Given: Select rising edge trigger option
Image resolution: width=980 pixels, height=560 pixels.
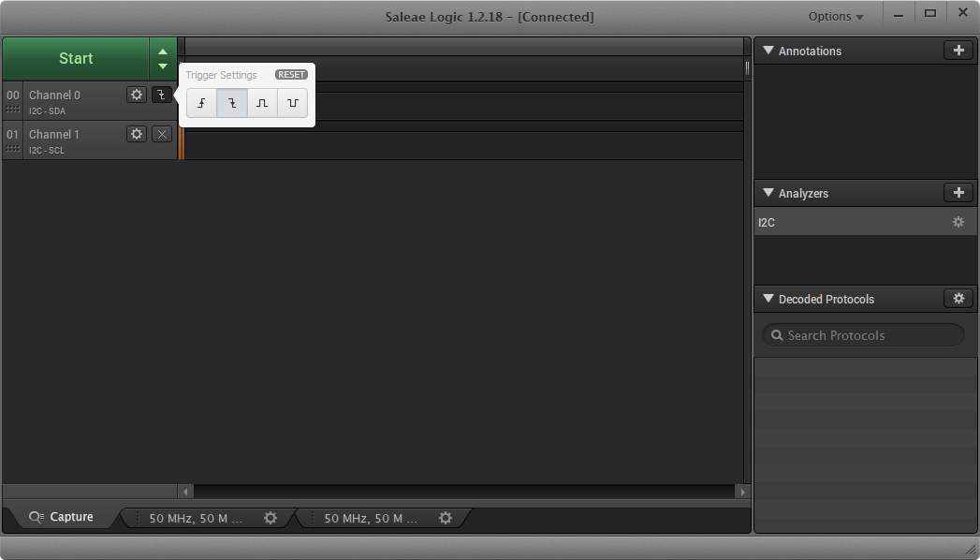Looking at the screenshot, I should pos(201,103).
